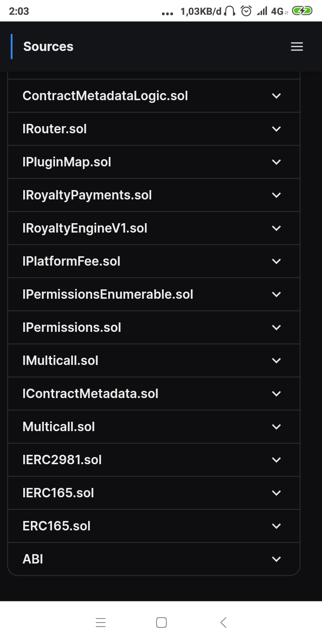Click chevron beside IPermissions.sol
322x644 pixels.
tap(276, 327)
